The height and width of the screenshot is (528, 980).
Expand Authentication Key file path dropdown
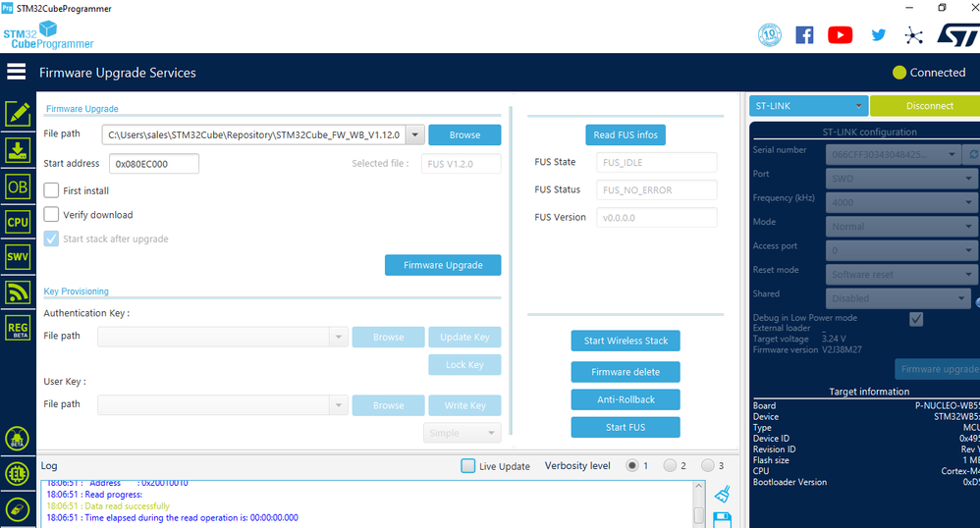point(338,337)
